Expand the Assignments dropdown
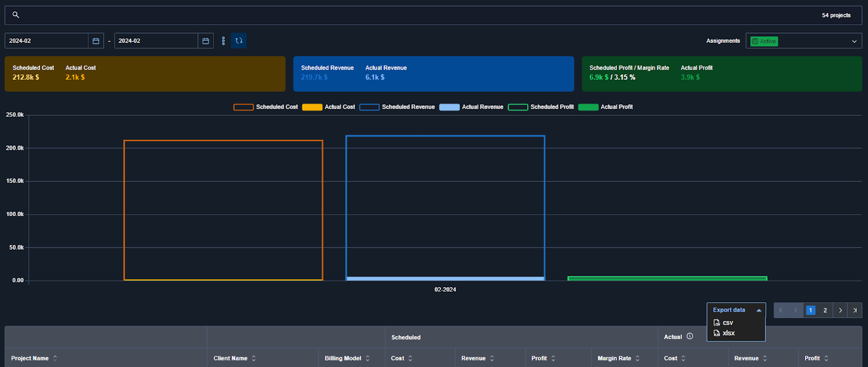 [854, 41]
